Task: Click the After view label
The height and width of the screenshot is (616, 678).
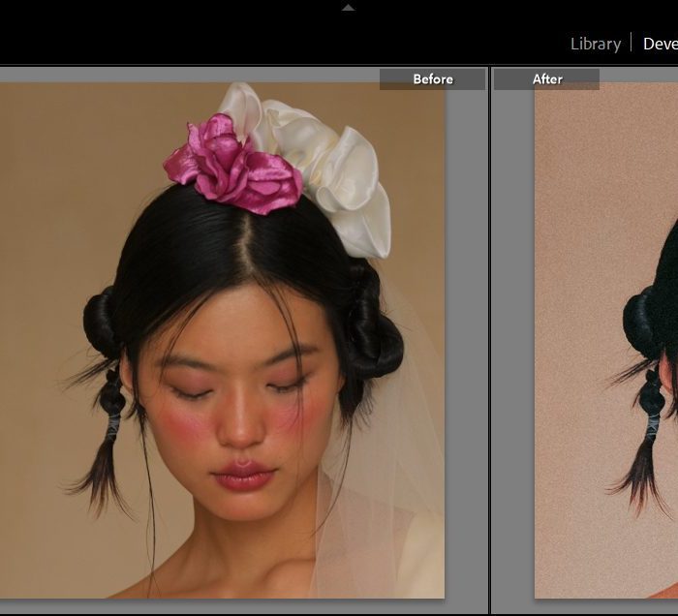Action: click(547, 79)
